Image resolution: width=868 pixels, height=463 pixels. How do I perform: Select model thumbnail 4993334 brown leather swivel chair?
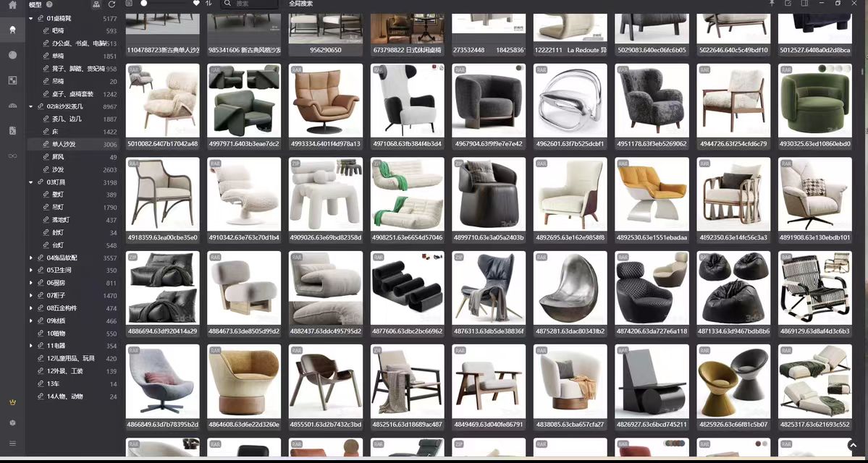326,101
